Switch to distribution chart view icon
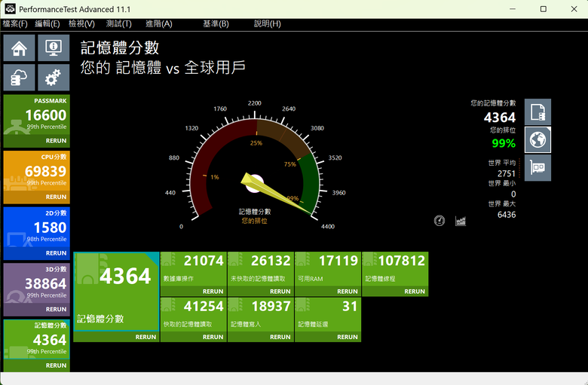Viewport: 588px width, 385px height. click(461, 221)
